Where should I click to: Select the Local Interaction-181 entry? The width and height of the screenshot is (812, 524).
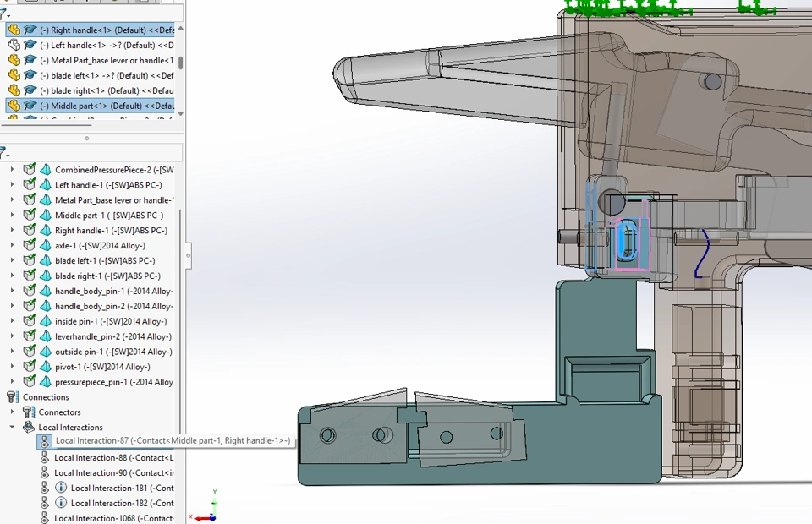[x=122, y=488]
